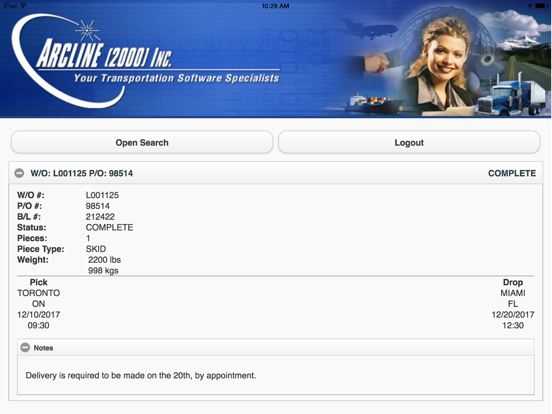
Task: Click the 10:29 AM clock in status bar
Action: pyautogui.click(x=275, y=6)
